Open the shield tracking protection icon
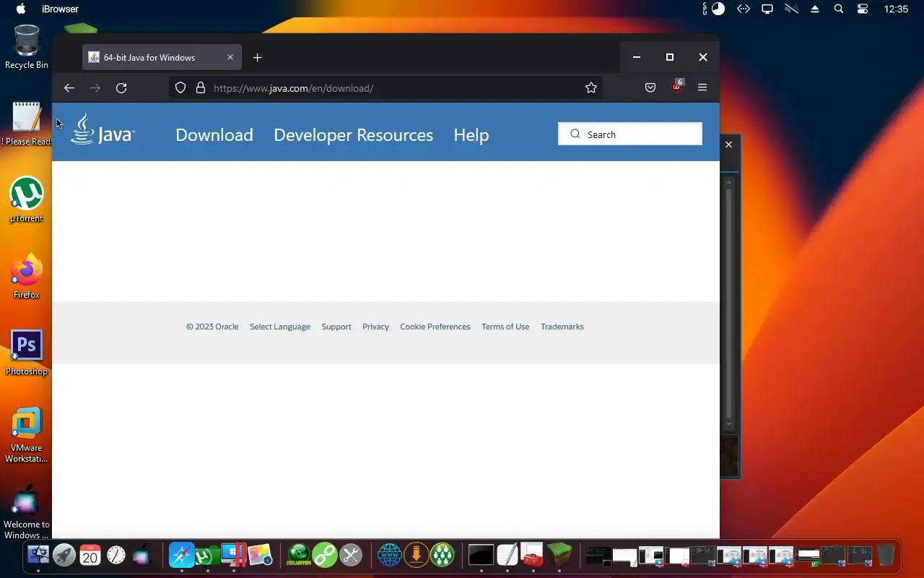 pyautogui.click(x=180, y=88)
